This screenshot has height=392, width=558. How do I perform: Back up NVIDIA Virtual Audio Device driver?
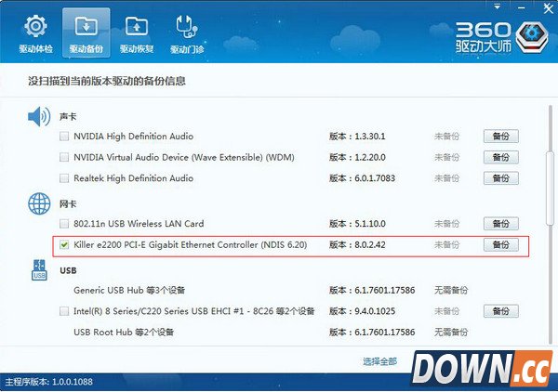pos(500,157)
